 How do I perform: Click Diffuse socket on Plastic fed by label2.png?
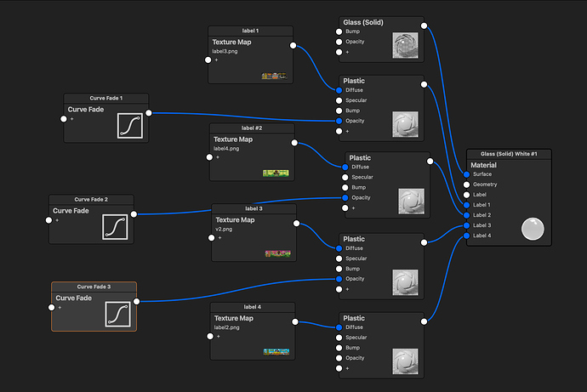point(339,327)
